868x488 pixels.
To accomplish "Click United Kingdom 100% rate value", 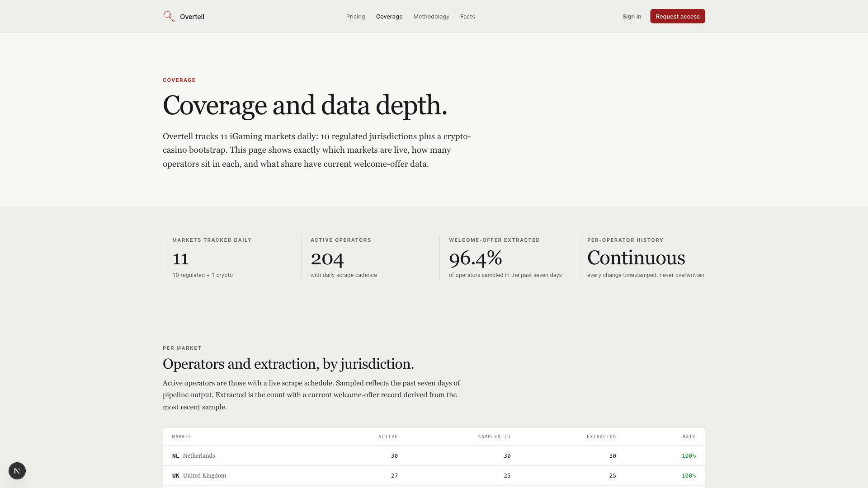I will (689, 476).
